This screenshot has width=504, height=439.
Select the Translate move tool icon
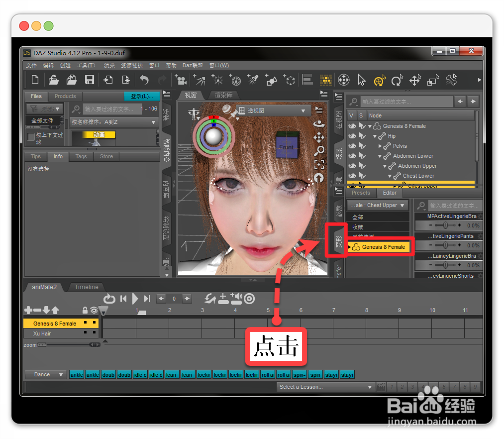[415, 80]
